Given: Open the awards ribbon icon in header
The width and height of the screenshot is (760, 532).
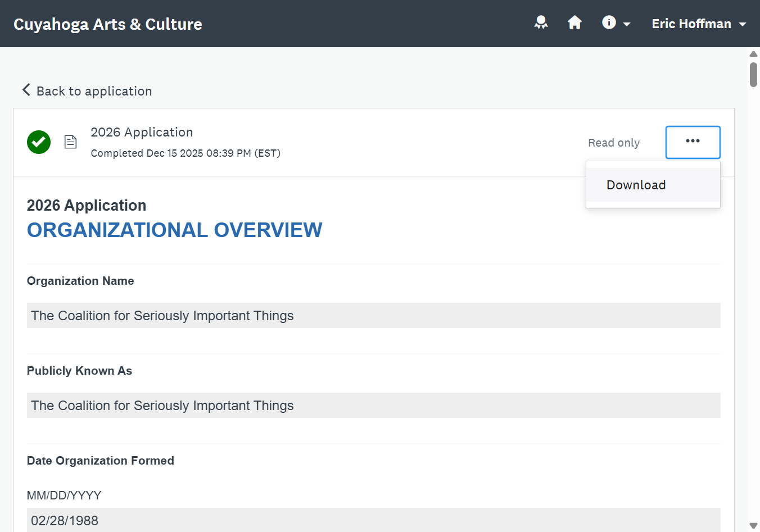Looking at the screenshot, I should [541, 23].
